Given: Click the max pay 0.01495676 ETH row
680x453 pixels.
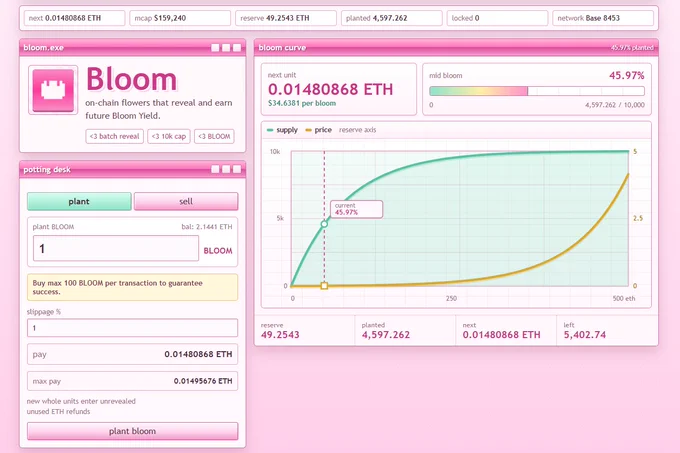Looking at the screenshot, I should click(x=132, y=381).
